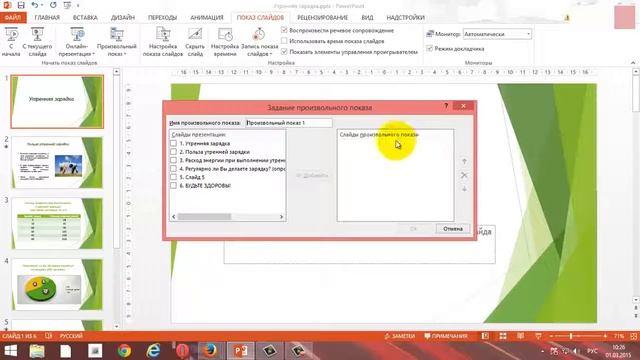Switch to Review ribbon tab
The image size is (640, 360).
(322, 18)
